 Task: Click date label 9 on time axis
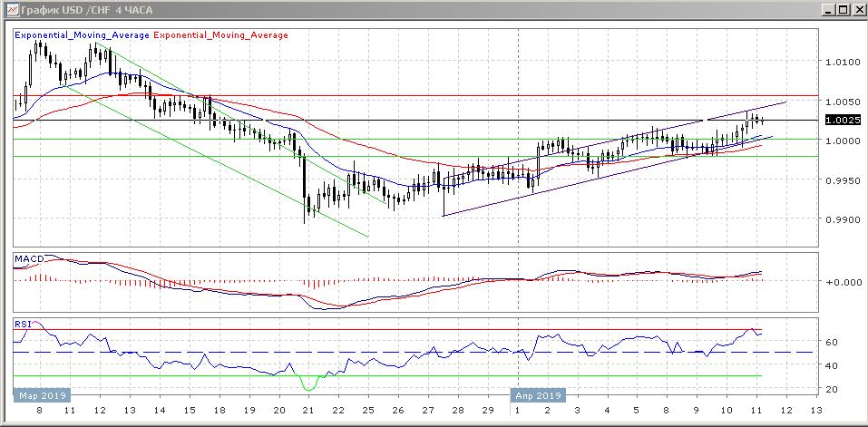pos(697,411)
